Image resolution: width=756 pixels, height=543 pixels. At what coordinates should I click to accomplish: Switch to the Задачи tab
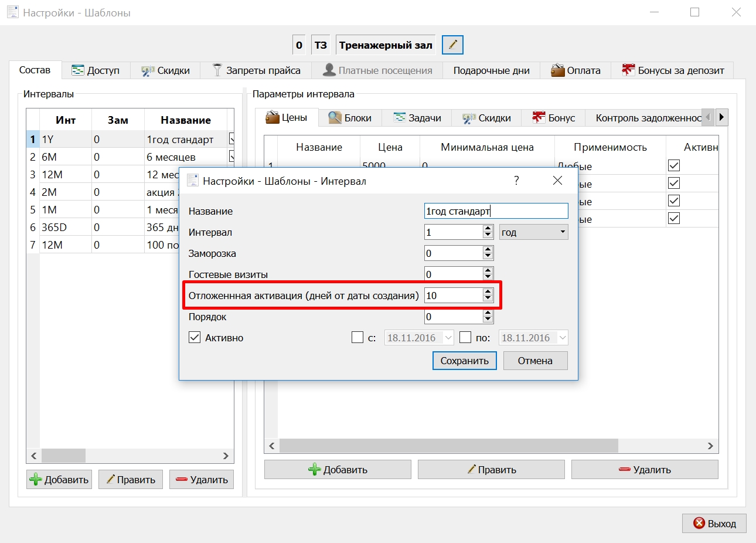(417, 118)
